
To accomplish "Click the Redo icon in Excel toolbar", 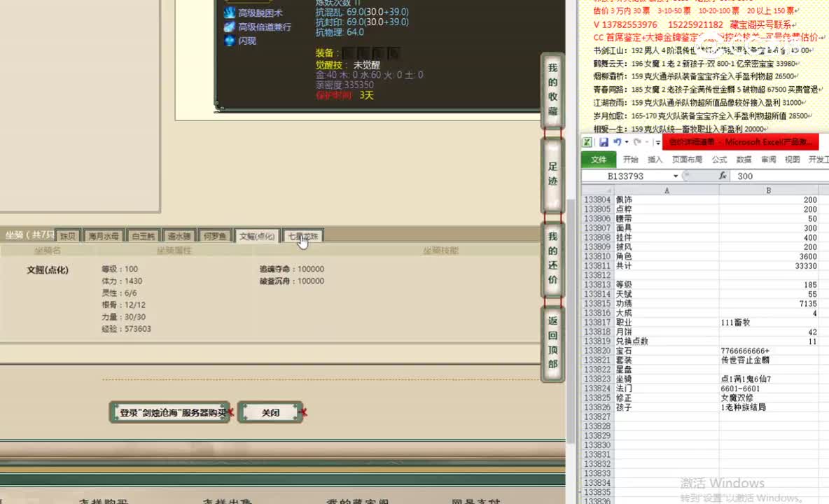I will click(637, 142).
